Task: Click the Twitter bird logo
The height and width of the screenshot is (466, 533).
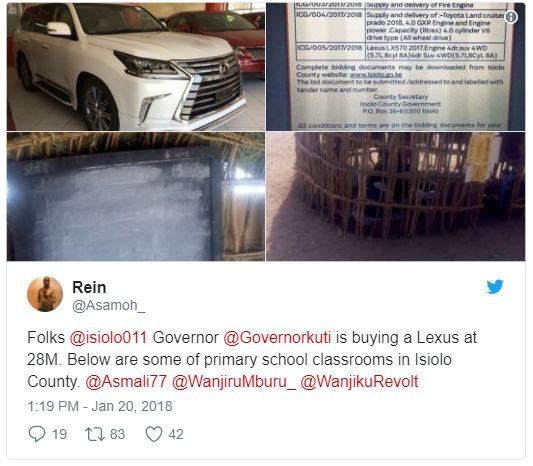Action: 495,287
